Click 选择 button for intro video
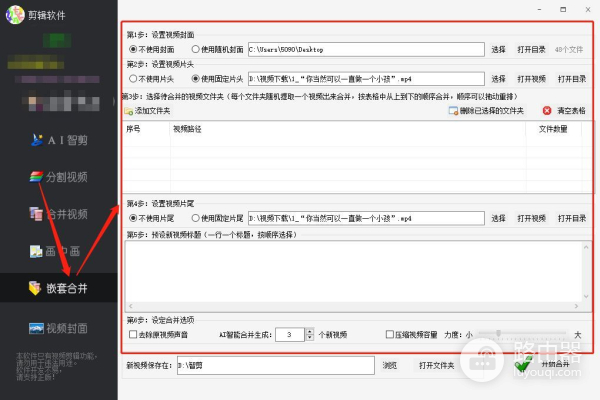600x400 pixels. point(498,79)
